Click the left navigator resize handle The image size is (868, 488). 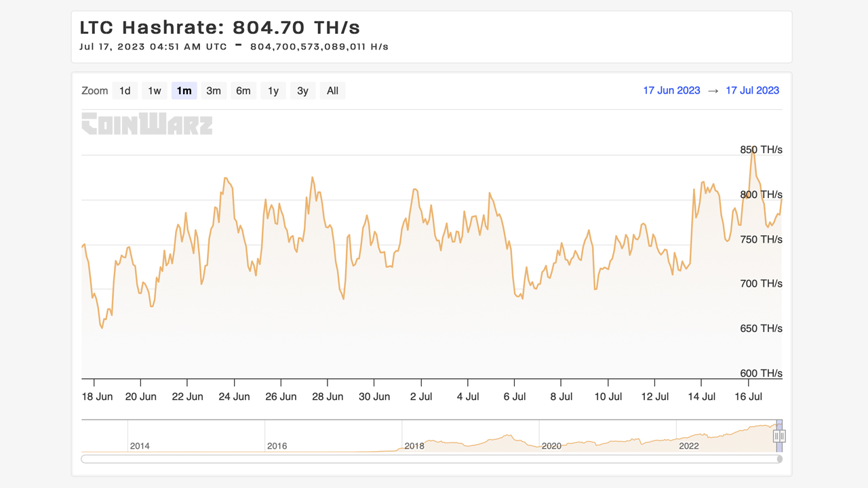click(776, 435)
